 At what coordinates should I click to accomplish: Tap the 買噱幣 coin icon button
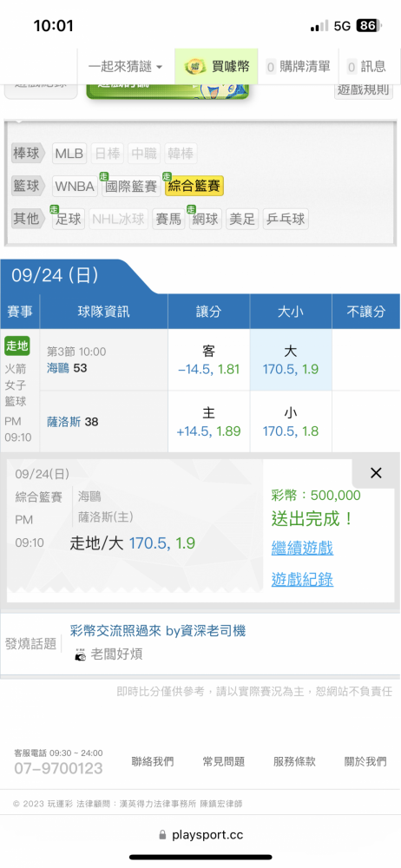pos(216,67)
